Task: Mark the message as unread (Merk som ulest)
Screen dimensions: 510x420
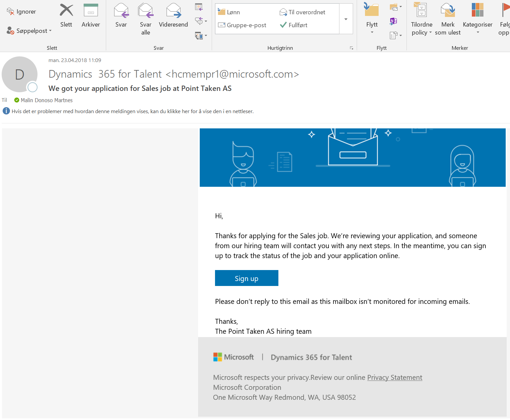Action: coord(448,19)
